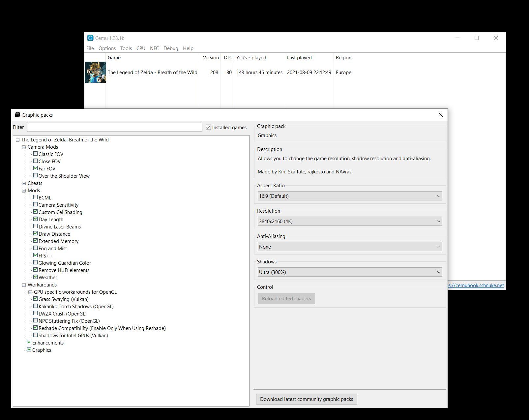529x420 pixels.
Task: Enable NPC Stuttering Fix (OpenGL)
Action: (x=35, y=320)
